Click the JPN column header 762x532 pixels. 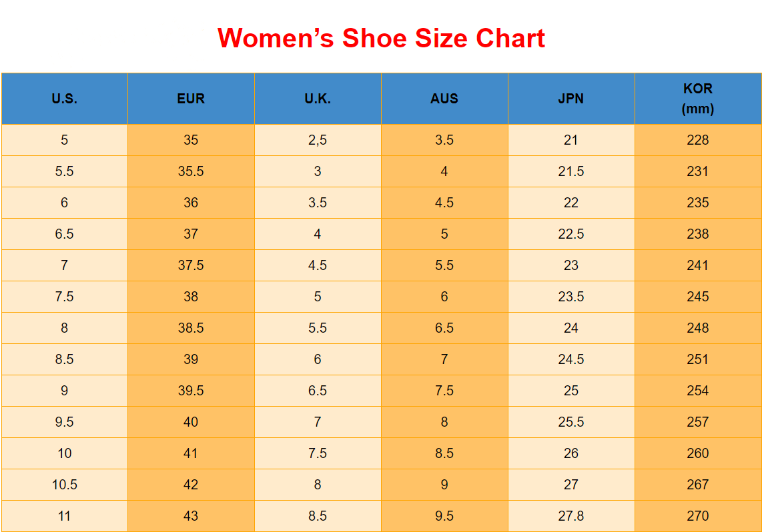point(571,99)
